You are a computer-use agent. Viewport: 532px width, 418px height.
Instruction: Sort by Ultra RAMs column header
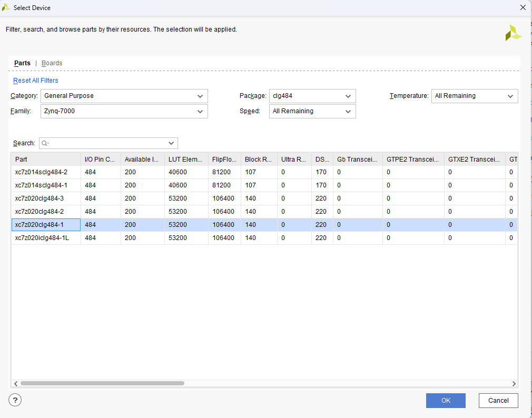294,160
